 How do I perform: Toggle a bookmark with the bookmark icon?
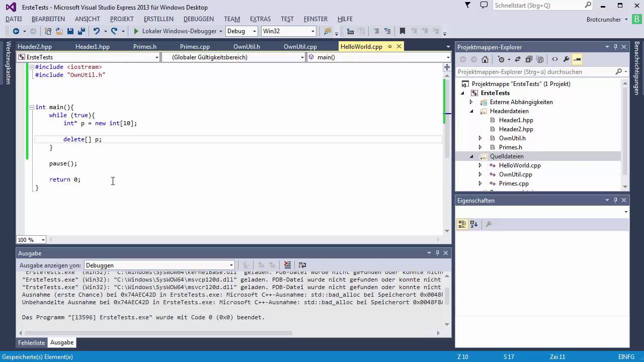403,31
